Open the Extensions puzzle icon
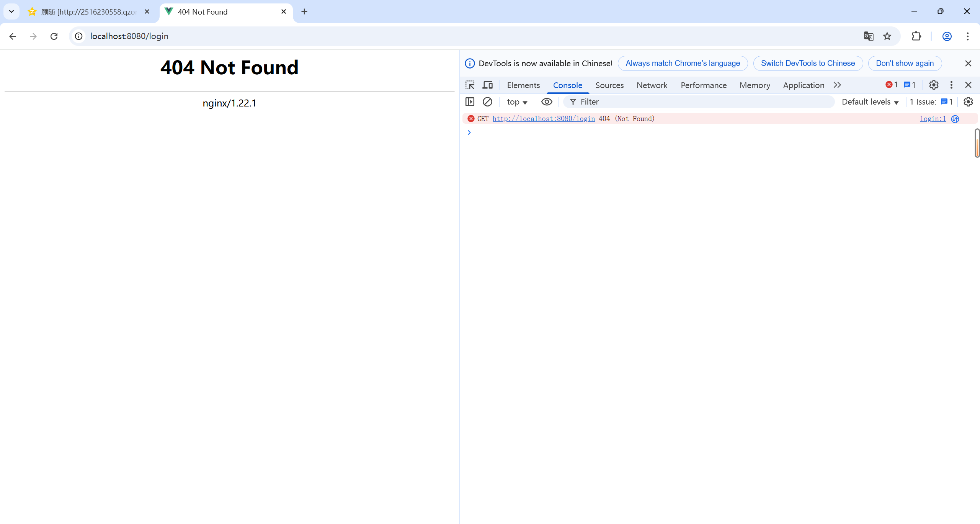The image size is (980, 524). 916,36
